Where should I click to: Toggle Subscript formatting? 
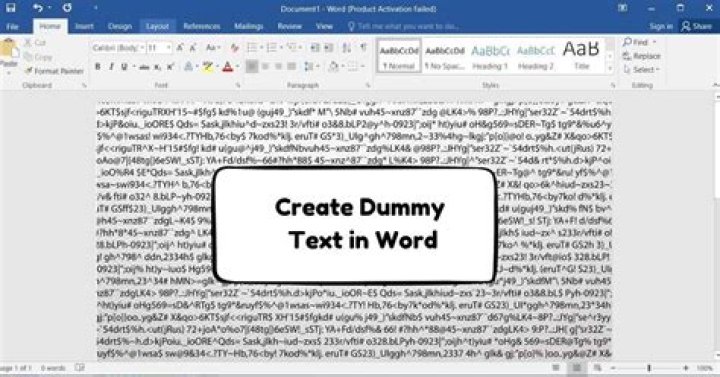(158, 67)
